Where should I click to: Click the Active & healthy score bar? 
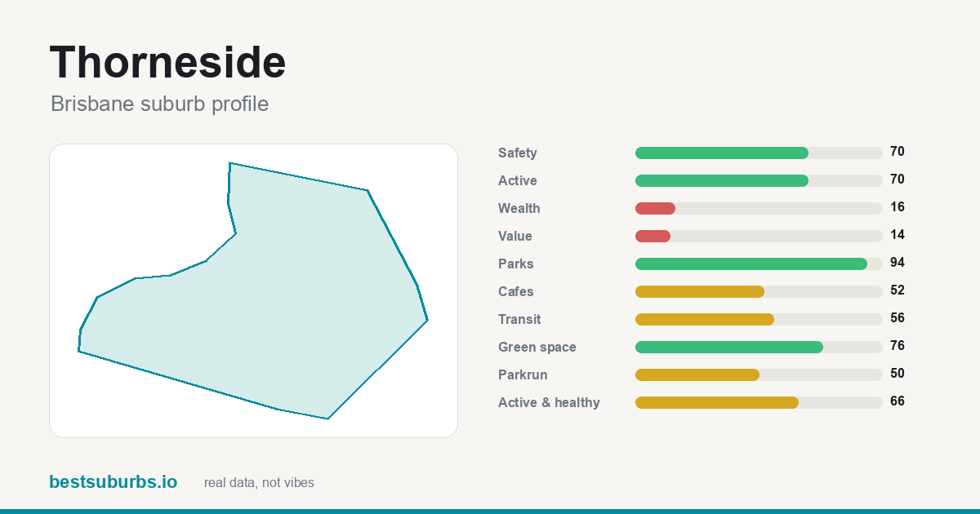pyautogui.click(x=759, y=402)
